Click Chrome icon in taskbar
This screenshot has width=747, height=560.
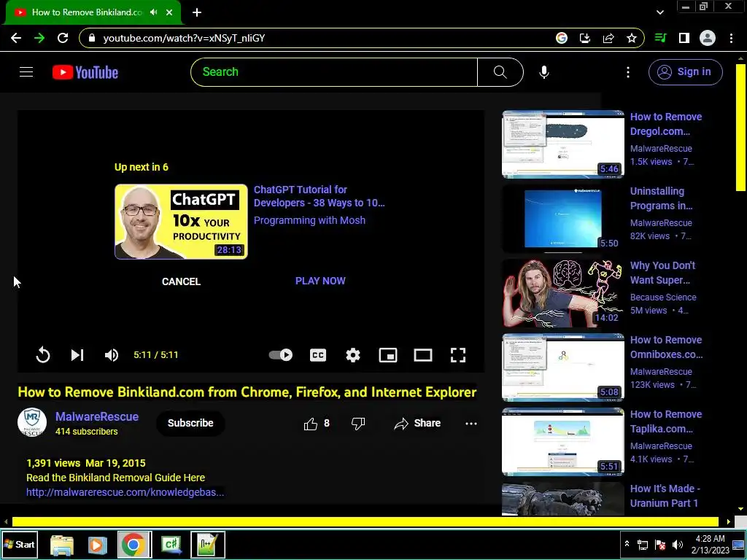click(133, 544)
